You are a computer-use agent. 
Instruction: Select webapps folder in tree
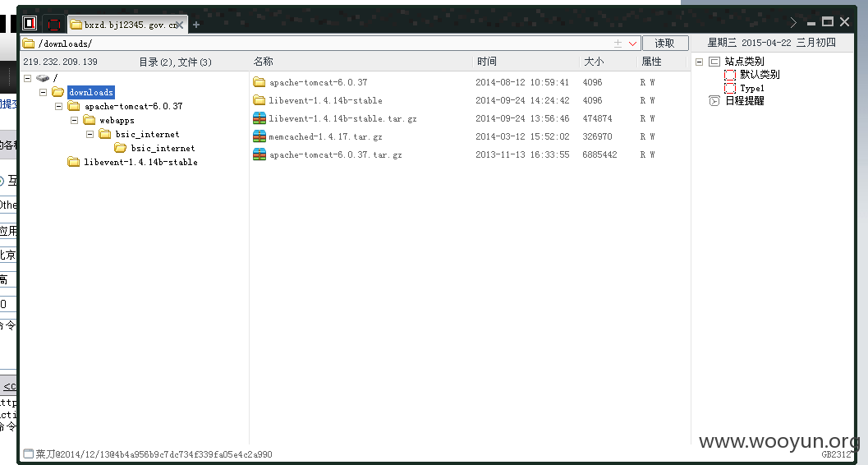click(x=117, y=120)
